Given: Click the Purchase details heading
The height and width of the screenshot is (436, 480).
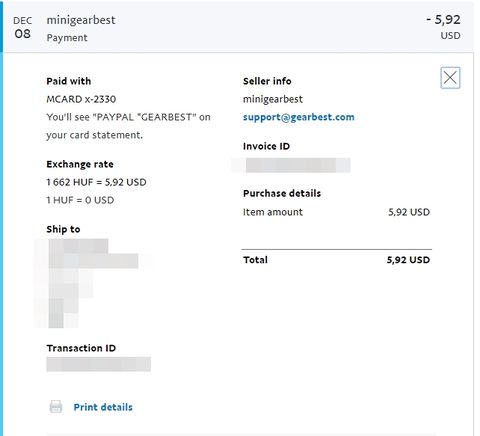Looking at the screenshot, I should point(282,193).
